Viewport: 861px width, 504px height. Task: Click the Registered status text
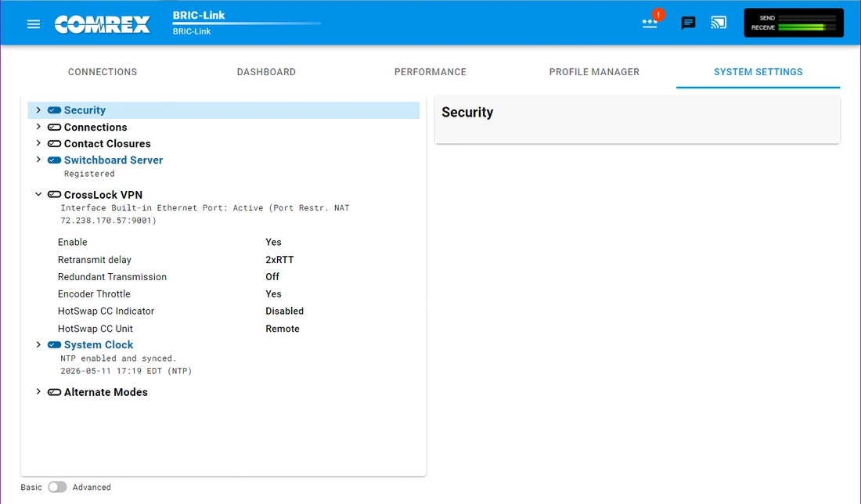pyautogui.click(x=89, y=174)
